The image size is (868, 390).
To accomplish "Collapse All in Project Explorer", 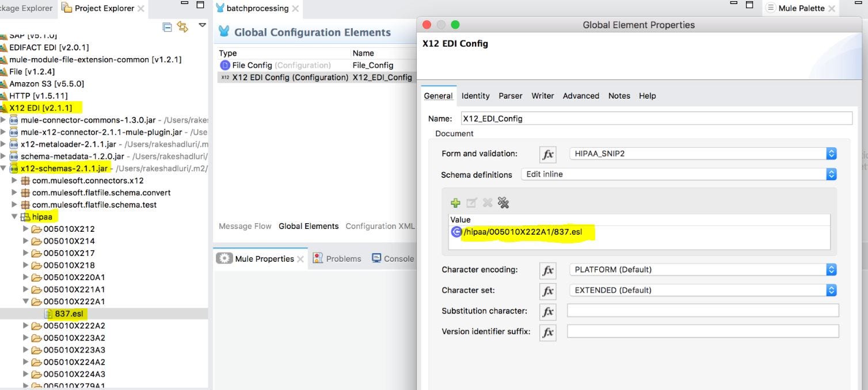I will [167, 26].
